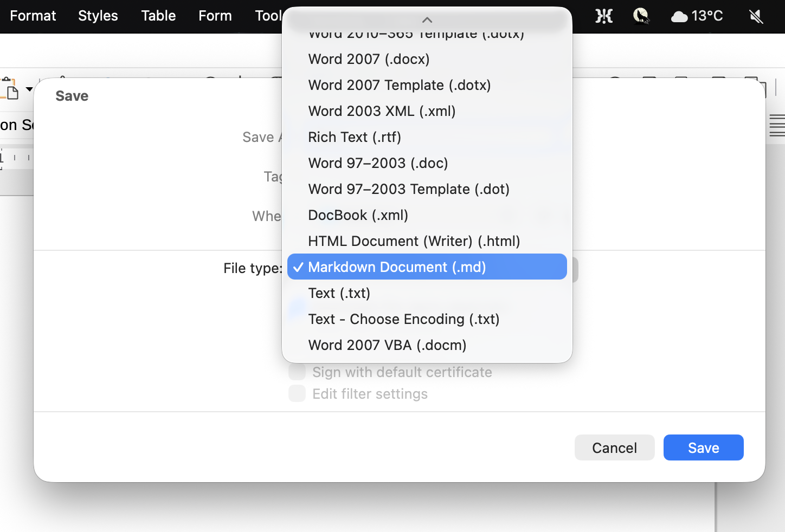The width and height of the screenshot is (785, 532).
Task: Keep Markdown Document (.md) selected
Action: tap(427, 267)
